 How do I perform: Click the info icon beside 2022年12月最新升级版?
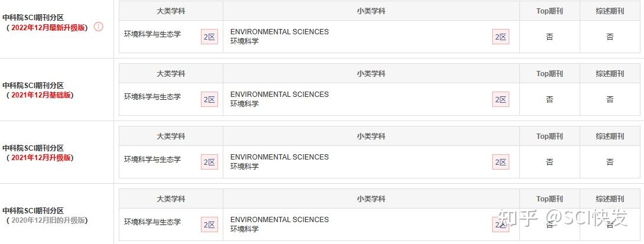(x=99, y=27)
